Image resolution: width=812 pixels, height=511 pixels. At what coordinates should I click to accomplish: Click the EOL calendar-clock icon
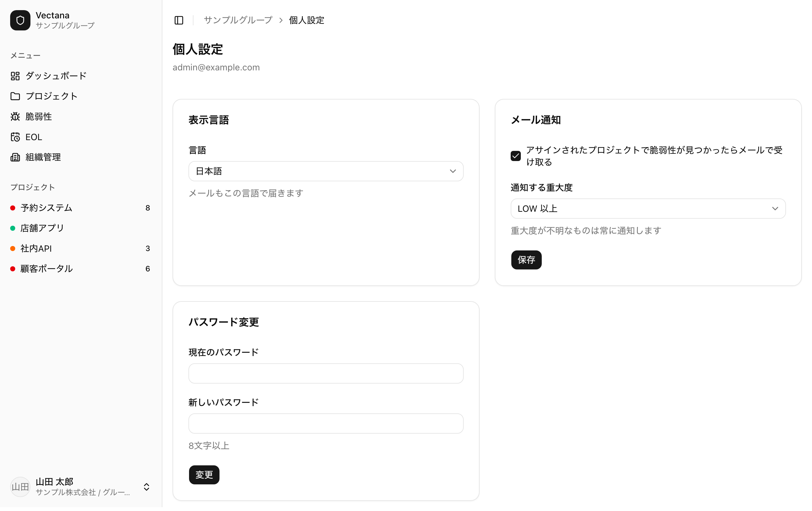pyautogui.click(x=15, y=137)
